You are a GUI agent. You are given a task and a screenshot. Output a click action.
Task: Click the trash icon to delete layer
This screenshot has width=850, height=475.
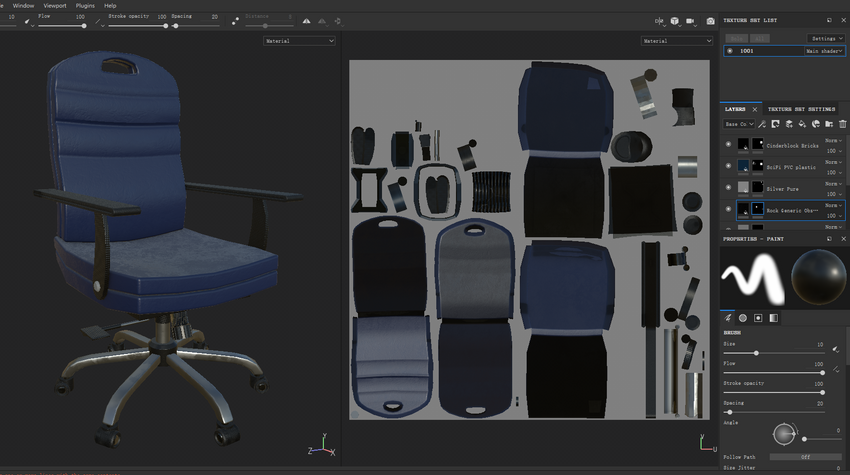(842, 124)
